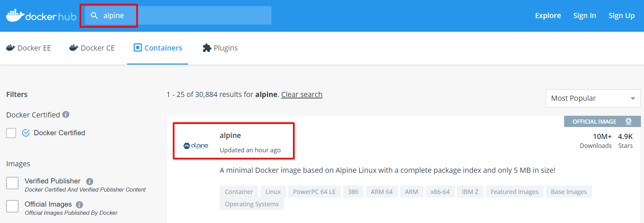
Task: Click the Docker Hub whale logo
Action: tap(41, 15)
